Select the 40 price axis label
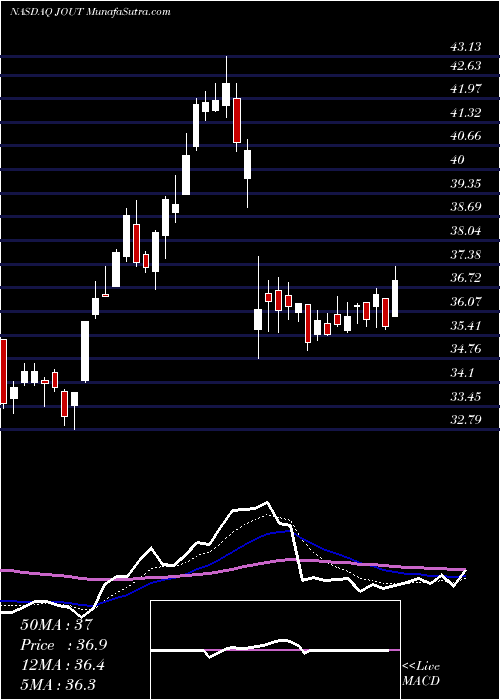This screenshot has height=700, width=500. 457,160
